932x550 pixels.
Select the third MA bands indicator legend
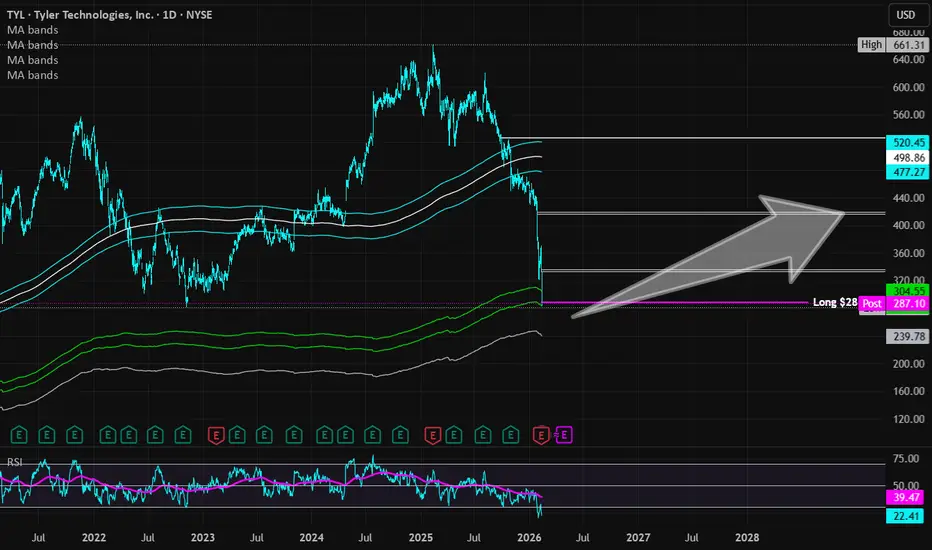click(x=33, y=60)
